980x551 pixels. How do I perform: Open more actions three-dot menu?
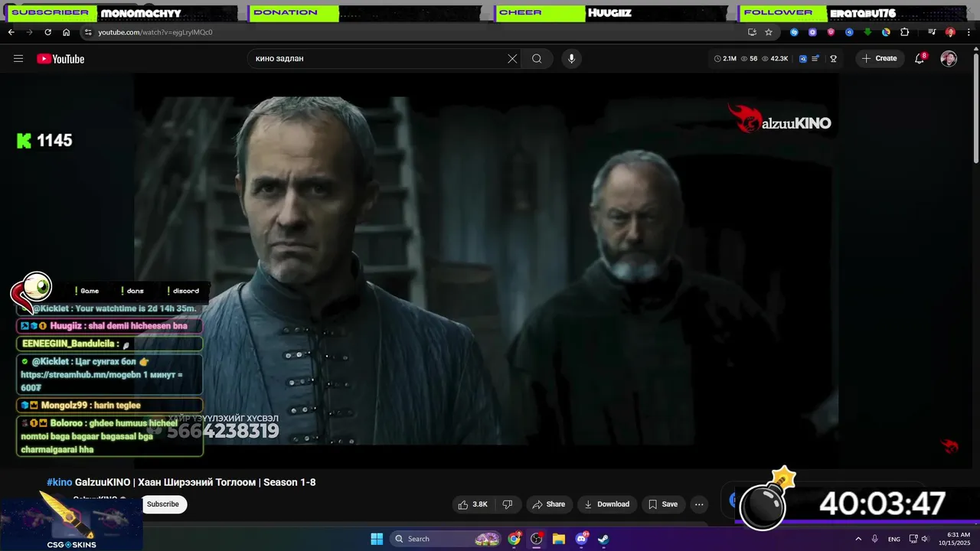click(x=699, y=504)
